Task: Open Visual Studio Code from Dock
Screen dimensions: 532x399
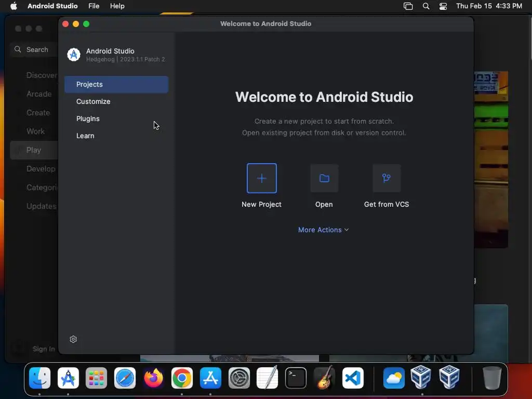Action: point(353,378)
